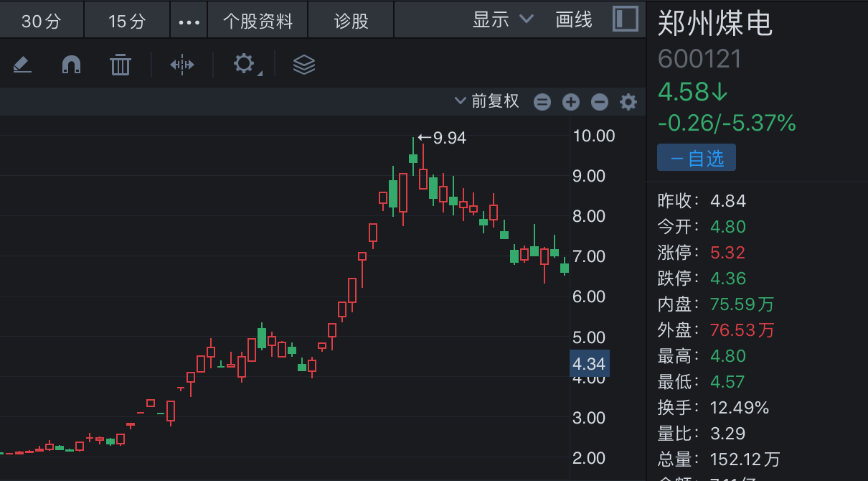Zoom in chart with plus icon
This screenshot has height=481, width=868.
click(571, 103)
